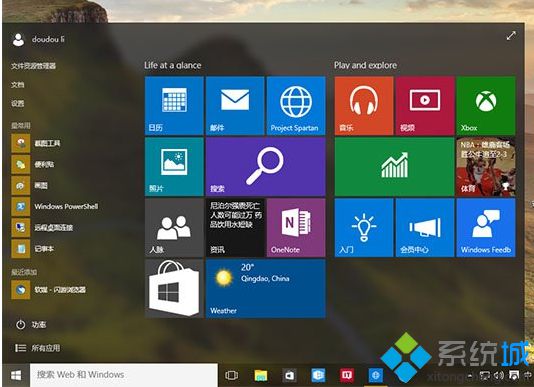Open 文件资源管理器 from the Start list
This screenshot has height=387, width=534.
pyautogui.click(x=33, y=66)
